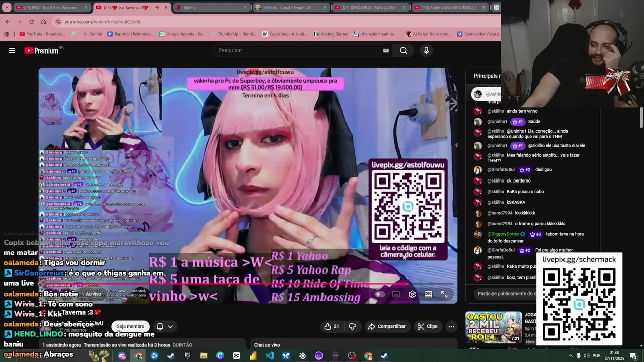The height and width of the screenshot is (362, 644).
Task: Click the chat message 'ok, perdemo'
Action: click(x=518, y=180)
